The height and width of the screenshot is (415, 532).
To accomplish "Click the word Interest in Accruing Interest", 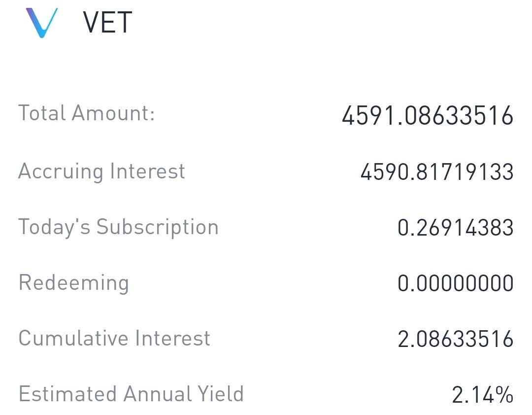I will tap(148, 171).
